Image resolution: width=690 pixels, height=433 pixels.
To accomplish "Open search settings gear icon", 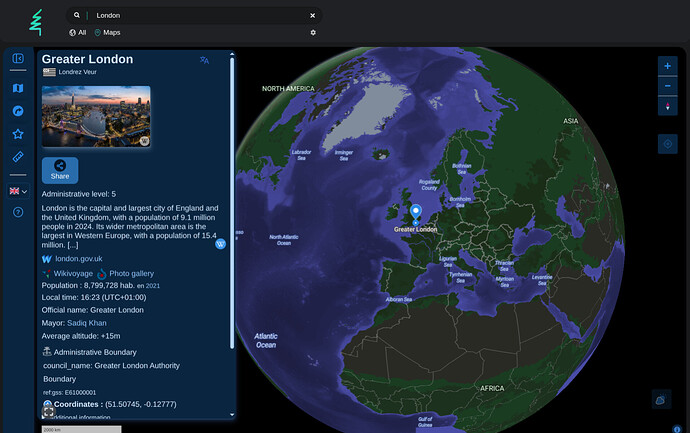I will 313,33.
